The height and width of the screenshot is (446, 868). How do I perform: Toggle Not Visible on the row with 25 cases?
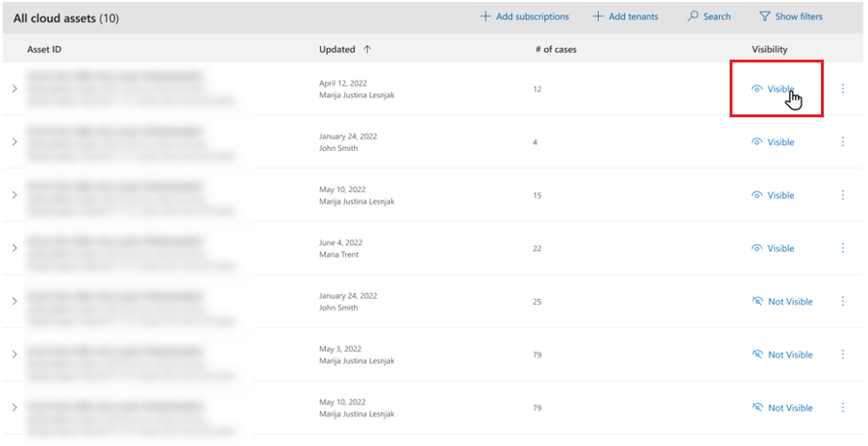click(782, 302)
